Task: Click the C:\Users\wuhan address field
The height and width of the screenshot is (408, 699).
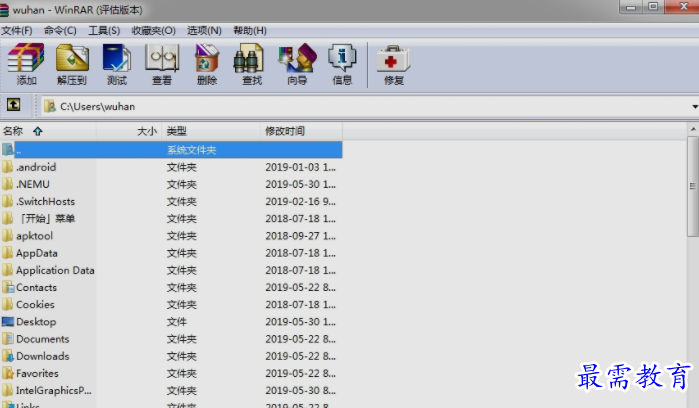Action: click(366, 107)
